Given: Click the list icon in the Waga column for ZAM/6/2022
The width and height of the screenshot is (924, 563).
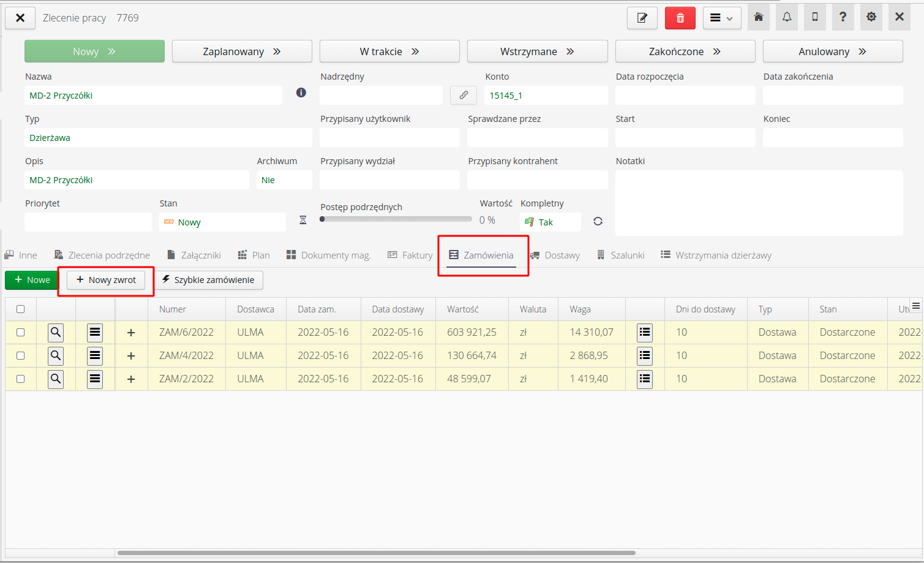Looking at the screenshot, I should click(x=644, y=332).
